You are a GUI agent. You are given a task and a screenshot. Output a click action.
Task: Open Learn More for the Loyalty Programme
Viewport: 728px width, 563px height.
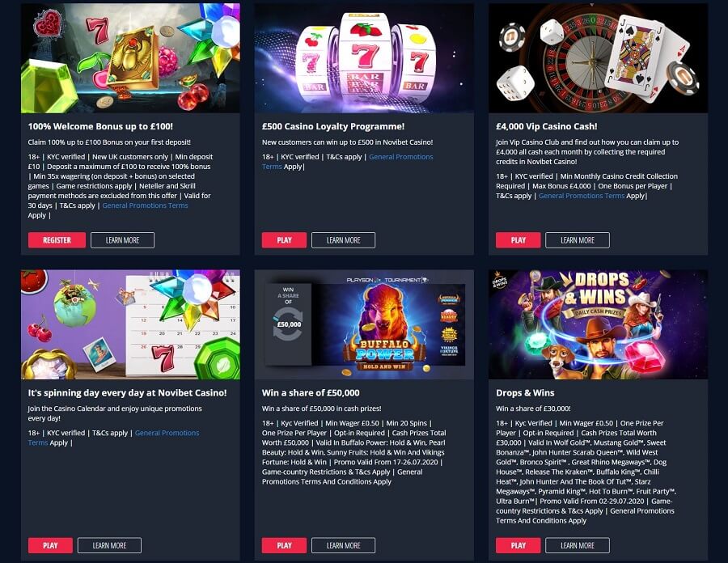343,240
